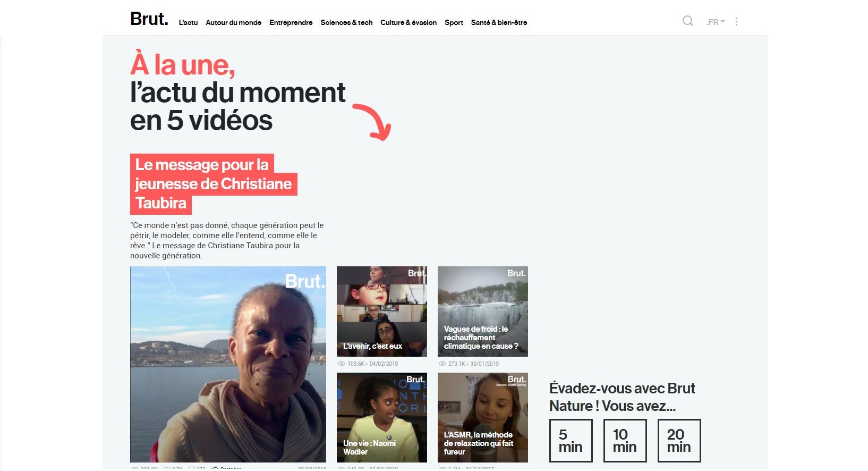This screenshot has width=868, height=471.
Task: Choose the 10 min duration button
Action: [x=625, y=441]
